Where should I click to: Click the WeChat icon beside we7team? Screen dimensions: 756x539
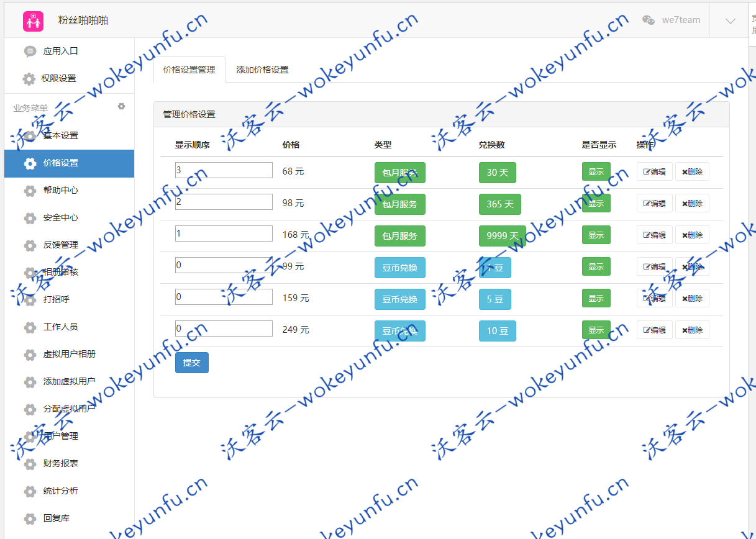pos(649,20)
